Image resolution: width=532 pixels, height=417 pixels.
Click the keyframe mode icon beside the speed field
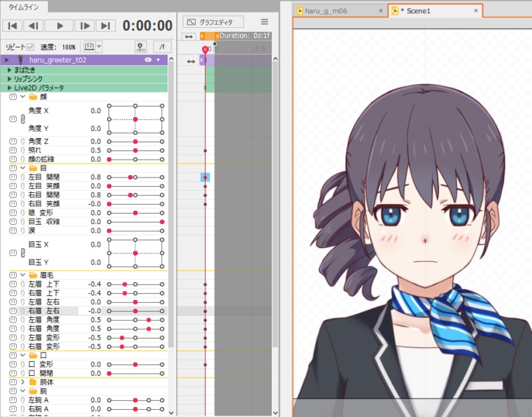[89, 47]
